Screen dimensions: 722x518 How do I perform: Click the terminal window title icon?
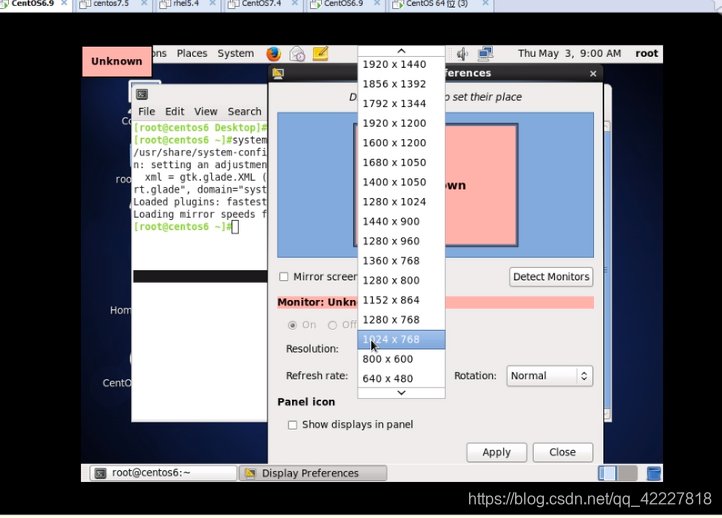[142, 94]
